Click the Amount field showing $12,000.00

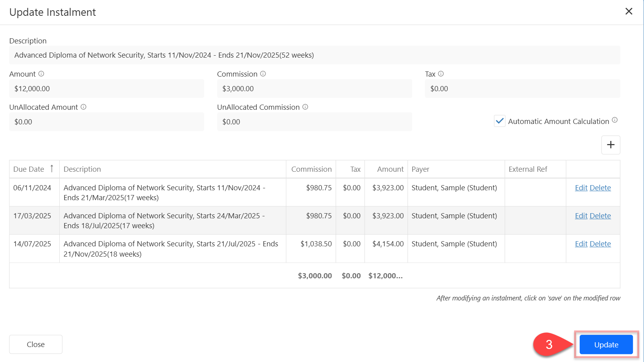click(x=107, y=89)
